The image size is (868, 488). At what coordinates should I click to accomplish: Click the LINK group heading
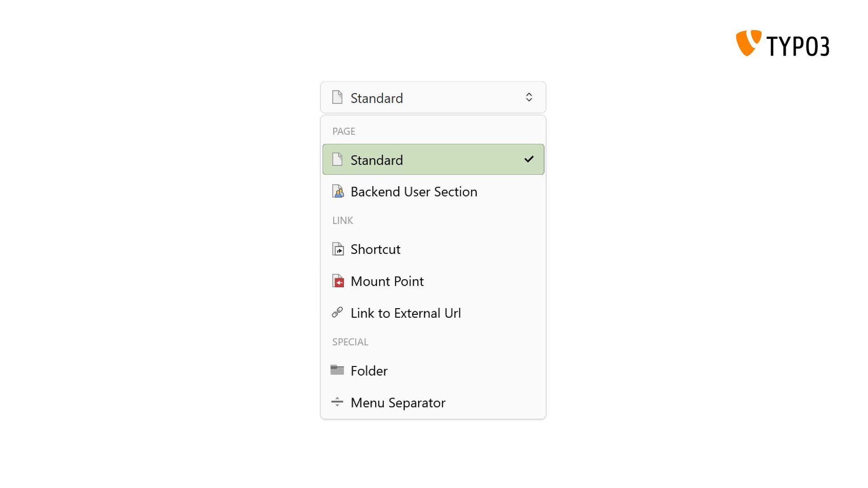[x=343, y=221]
